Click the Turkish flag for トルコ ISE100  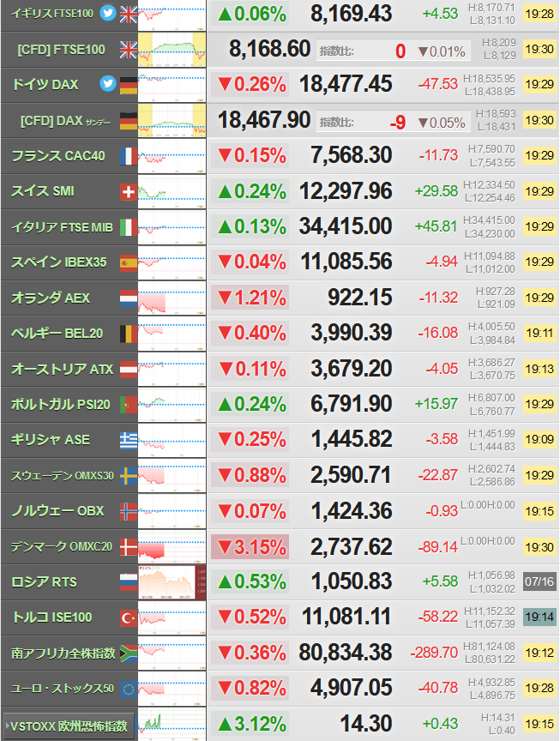click(129, 617)
